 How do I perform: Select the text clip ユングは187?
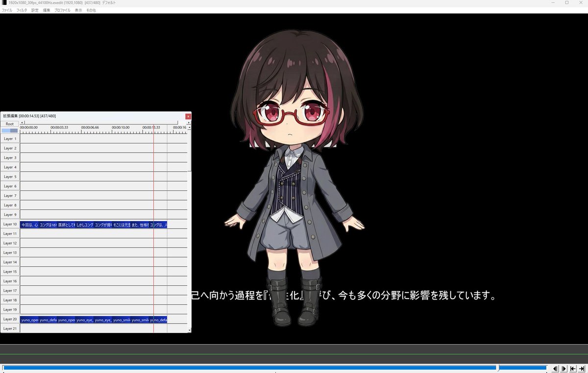coord(48,225)
